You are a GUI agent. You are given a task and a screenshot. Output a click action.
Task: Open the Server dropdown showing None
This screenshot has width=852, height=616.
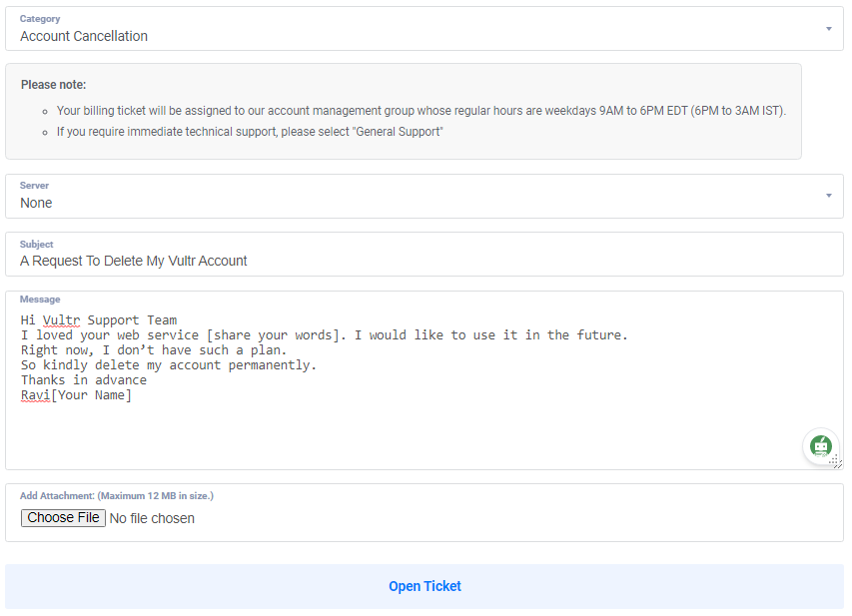coord(828,196)
